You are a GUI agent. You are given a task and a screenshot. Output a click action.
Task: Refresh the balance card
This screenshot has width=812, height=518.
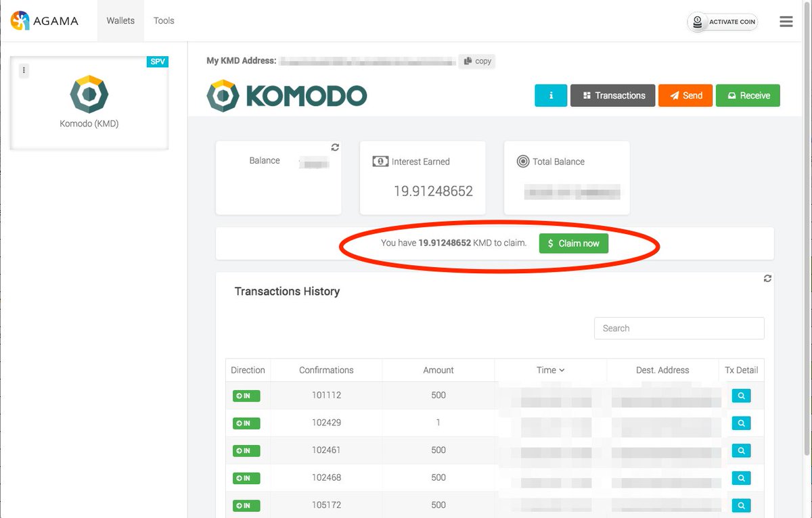point(335,147)
